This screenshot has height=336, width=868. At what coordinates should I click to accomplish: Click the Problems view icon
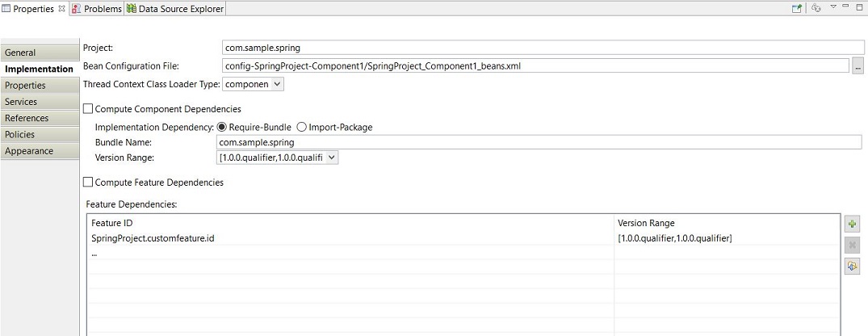[x=77, y=9]
